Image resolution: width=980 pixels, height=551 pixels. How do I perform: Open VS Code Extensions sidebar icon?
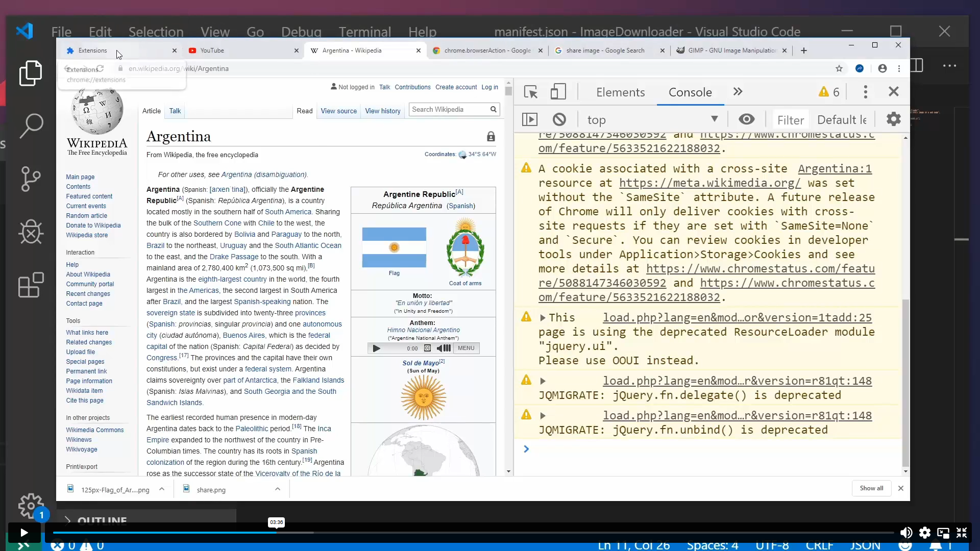[31, 285]
